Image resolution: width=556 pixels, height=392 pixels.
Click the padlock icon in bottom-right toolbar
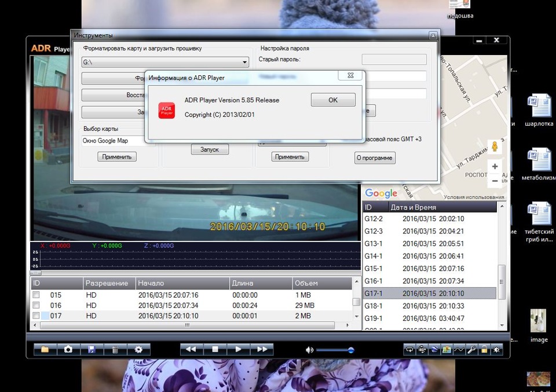[x=484, y=350]
